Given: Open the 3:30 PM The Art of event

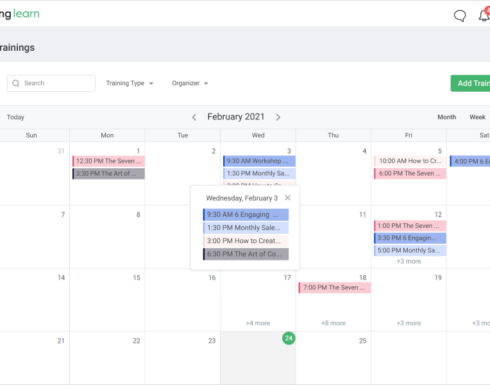Looking at the screenshot, I should pos(109,174).
